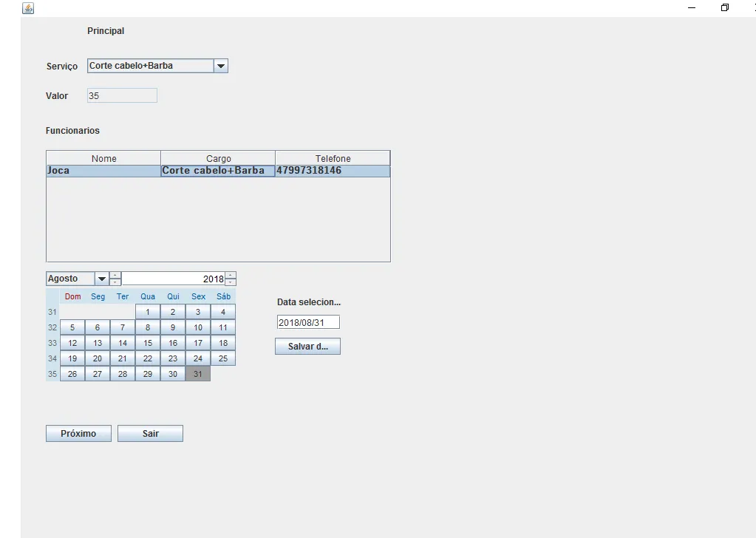
Task: Decrease the year with the down spinner arrow
Action: tap(231, 282)
